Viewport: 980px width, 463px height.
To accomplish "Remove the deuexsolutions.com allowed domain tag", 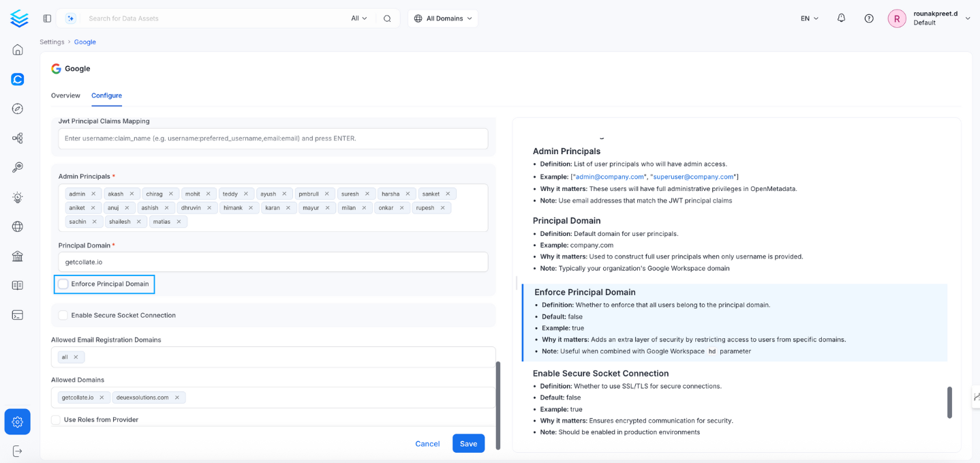I will click(x=177, y=398).
